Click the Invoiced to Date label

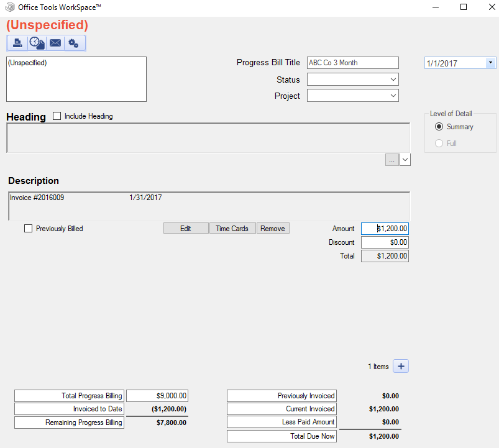coord(69,409)
